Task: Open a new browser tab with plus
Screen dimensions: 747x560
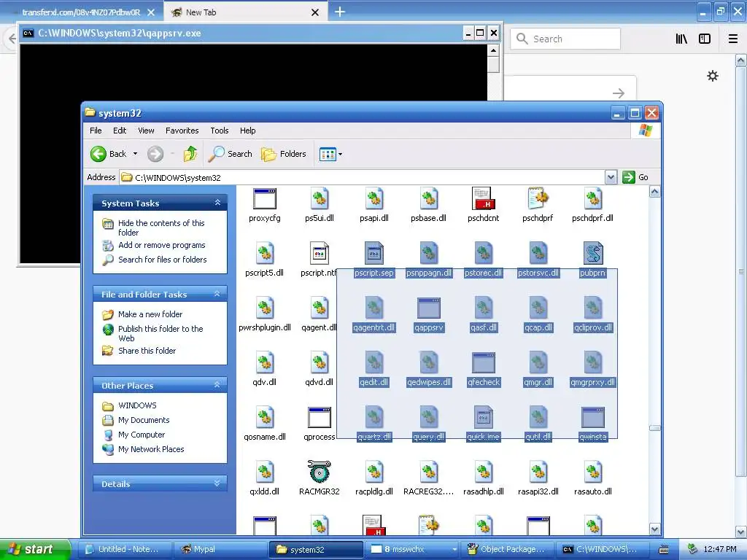Action: click(340, 12)
